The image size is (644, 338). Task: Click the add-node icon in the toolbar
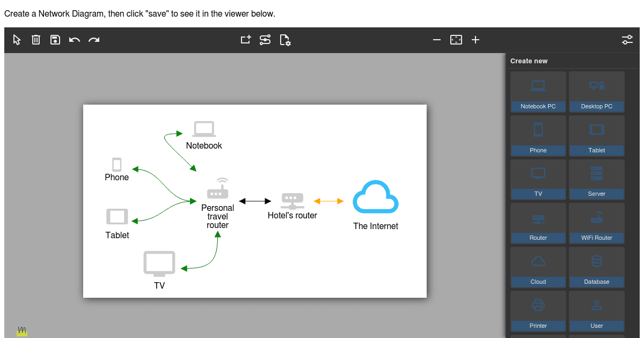click(x=245, y=40)
